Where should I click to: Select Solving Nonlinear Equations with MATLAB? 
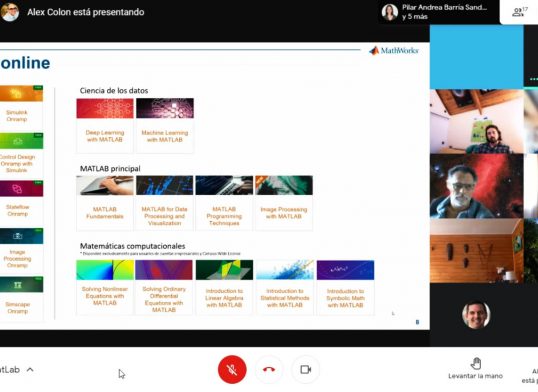coord(105,287)
